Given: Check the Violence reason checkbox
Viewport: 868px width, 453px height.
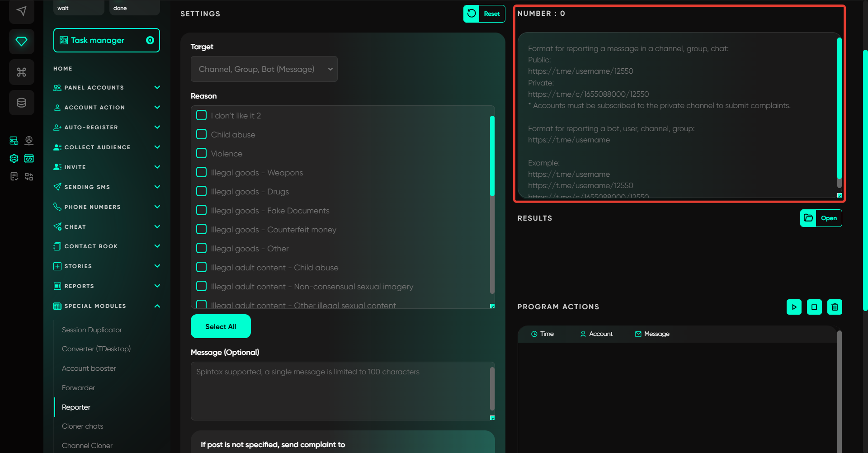Looking at the screenshot, I should (x=202, y=153).
